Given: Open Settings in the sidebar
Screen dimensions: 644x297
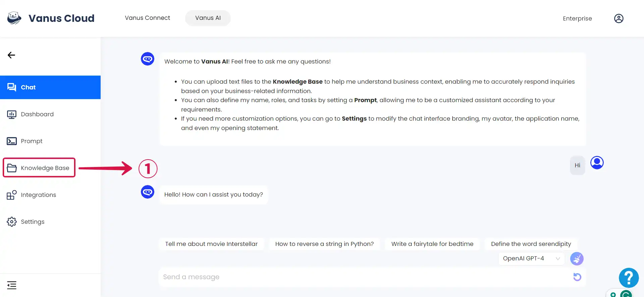Looking at the screenshot, I should pos(50,222).
